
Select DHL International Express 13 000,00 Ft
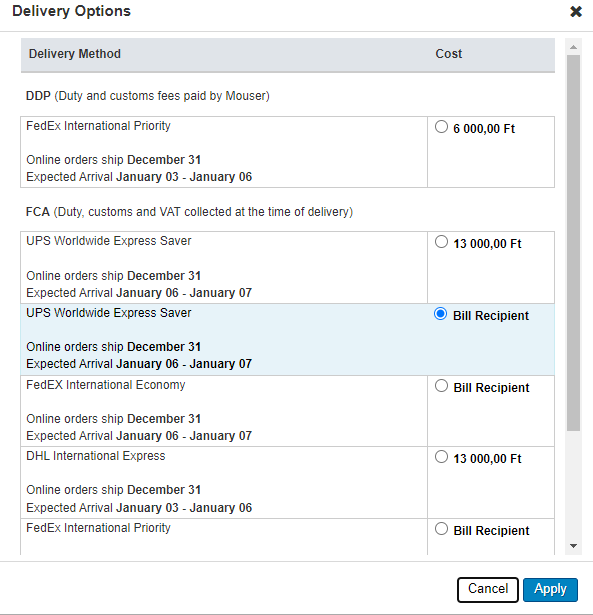441,457
